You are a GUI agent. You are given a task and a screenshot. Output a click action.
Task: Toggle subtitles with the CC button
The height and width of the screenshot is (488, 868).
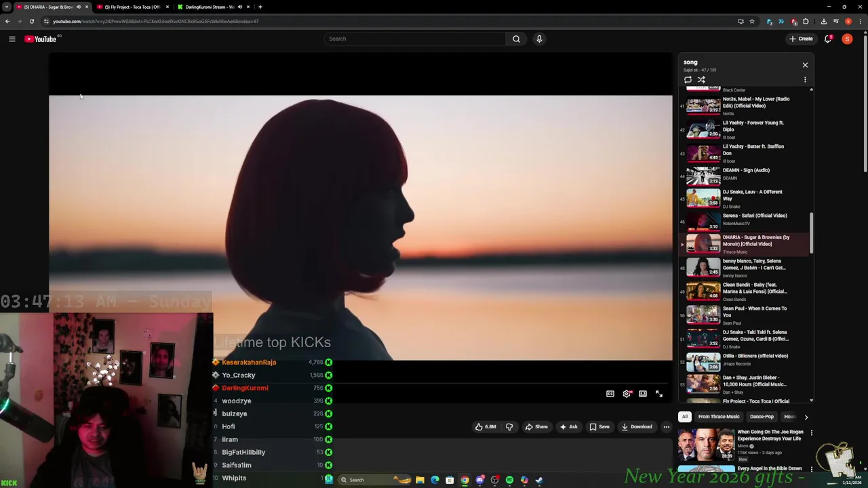(x=610, y=394)
